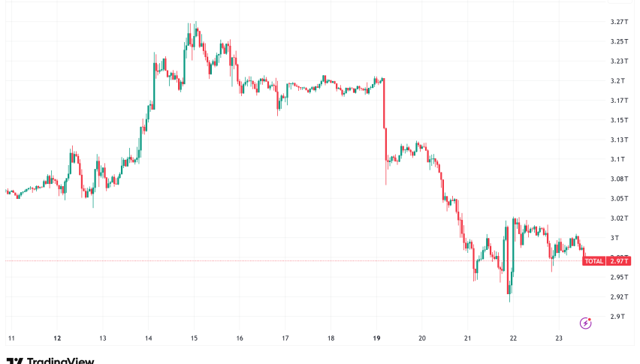This screenshot has height=364, width=640.
Task: Click the peak candle near date 15
Action: [195, 30]
